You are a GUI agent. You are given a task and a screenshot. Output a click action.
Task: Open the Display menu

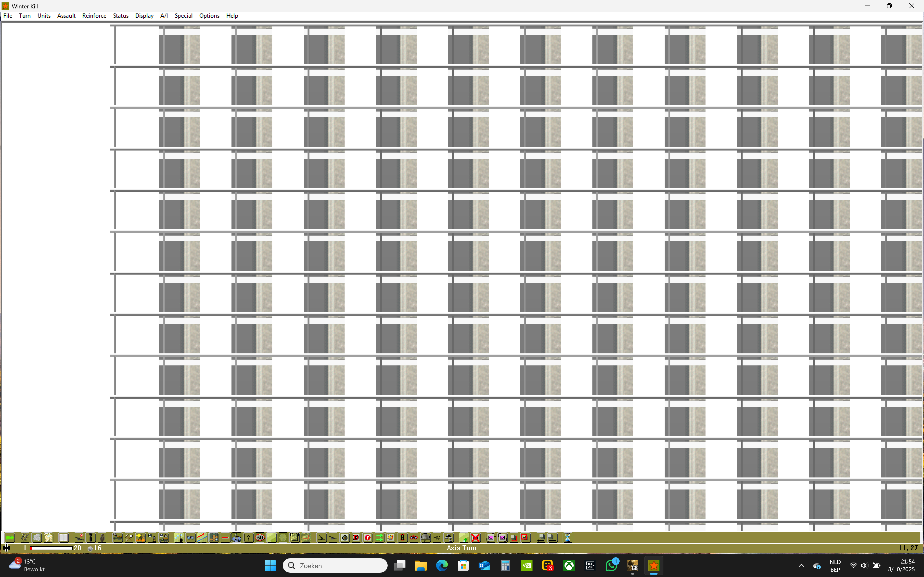click(144, 16)
